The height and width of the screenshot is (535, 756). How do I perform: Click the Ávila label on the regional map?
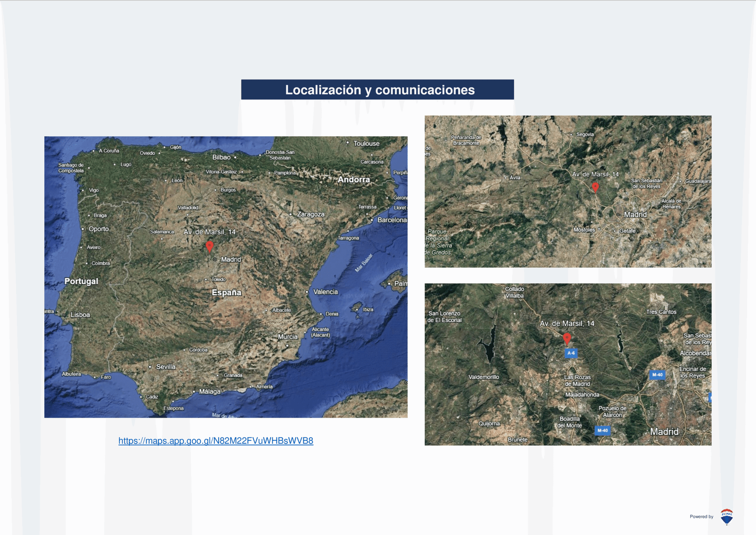[515, 178]
